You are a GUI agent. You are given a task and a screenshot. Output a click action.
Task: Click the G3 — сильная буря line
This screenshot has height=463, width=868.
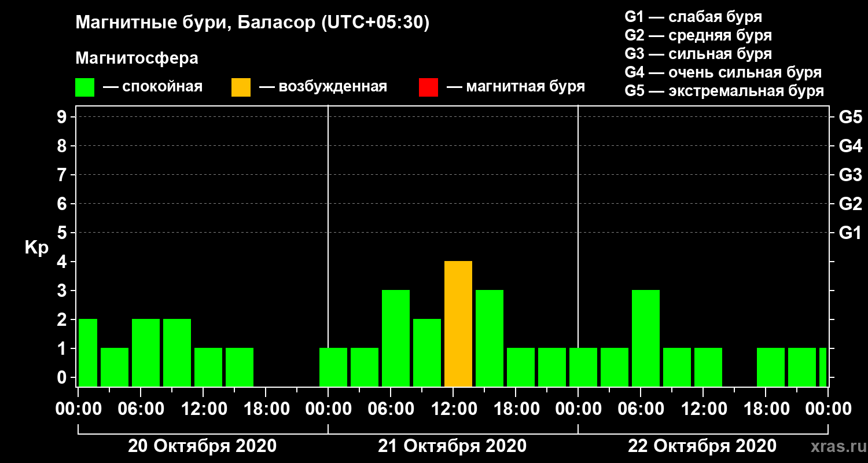click(x=698, y=54)
